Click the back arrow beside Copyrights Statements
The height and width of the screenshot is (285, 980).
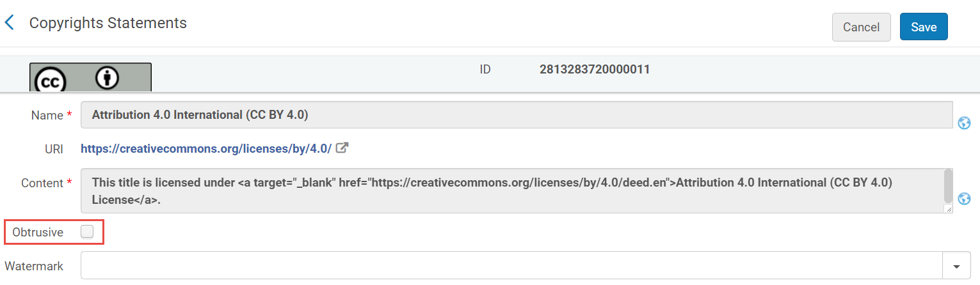pyautogui.click(x=9, y=23)
